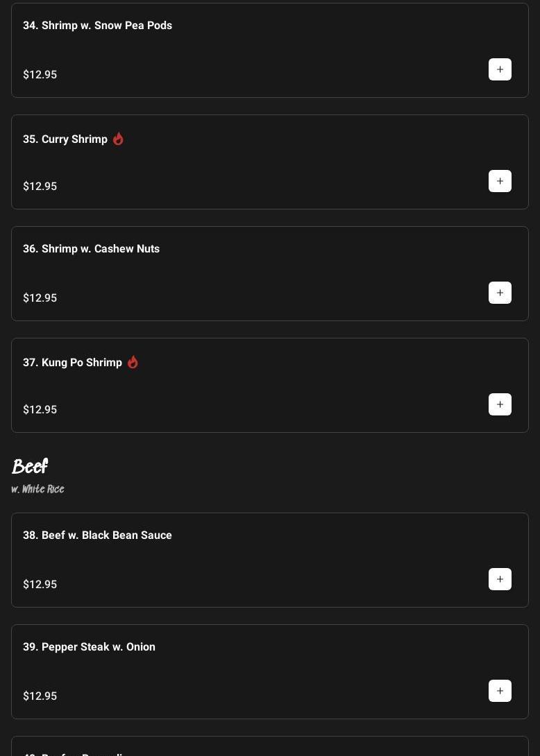Screen dimensions: 540x756
Task: Add Shrimp w. Cashew Nuts to cart
Action: click(x=500, y=293)
